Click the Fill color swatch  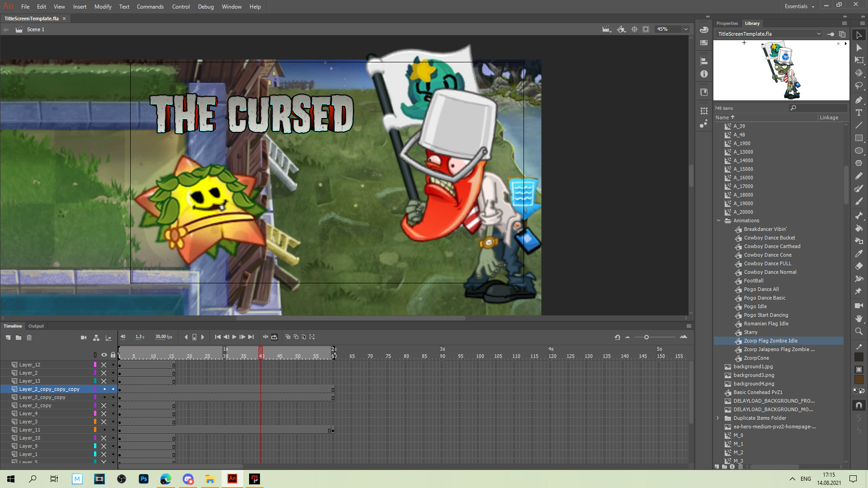point(859,380)
